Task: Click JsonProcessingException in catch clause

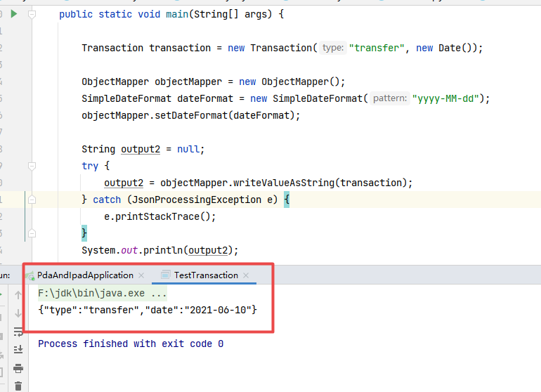Action: 197,200
